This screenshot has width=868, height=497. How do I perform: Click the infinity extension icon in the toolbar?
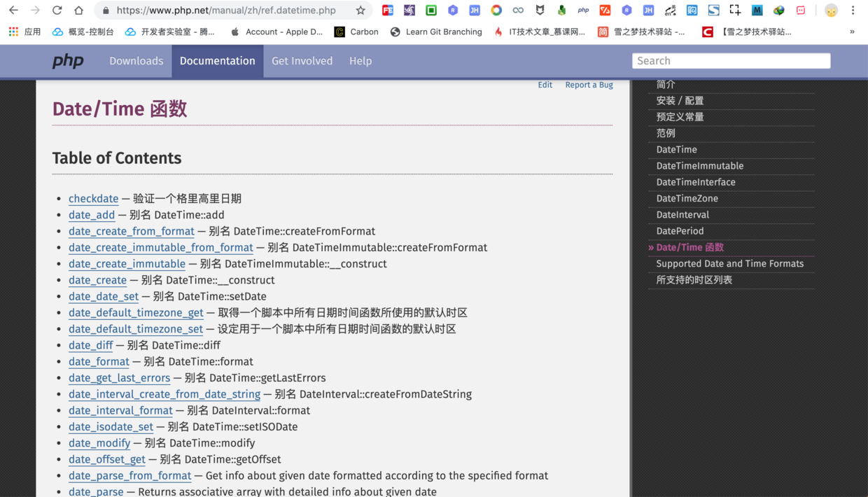pyautogui.click(x=518, y=10)
